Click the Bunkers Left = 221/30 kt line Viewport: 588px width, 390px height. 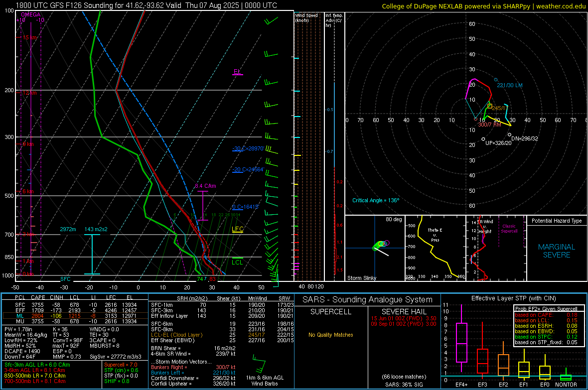(193, 373)
